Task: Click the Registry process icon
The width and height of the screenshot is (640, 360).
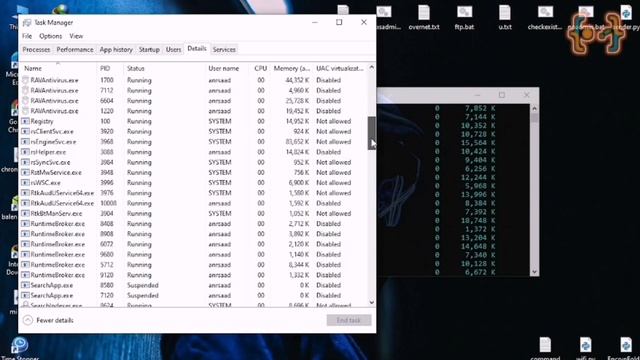Action: point(25,121)
